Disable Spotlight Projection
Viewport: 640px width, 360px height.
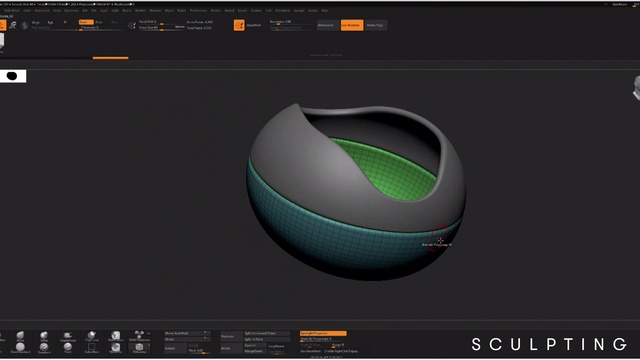point(323,333)
